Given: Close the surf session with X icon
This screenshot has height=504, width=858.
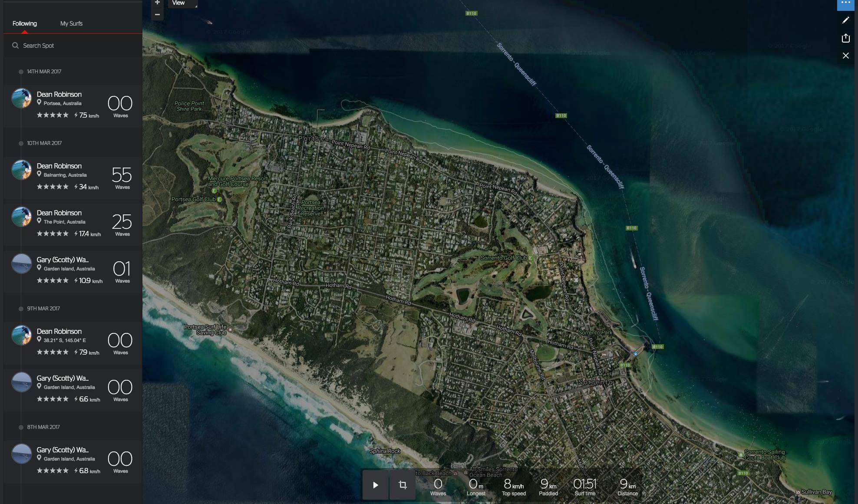Looking at the screenshot, I should tap(845, 56).
